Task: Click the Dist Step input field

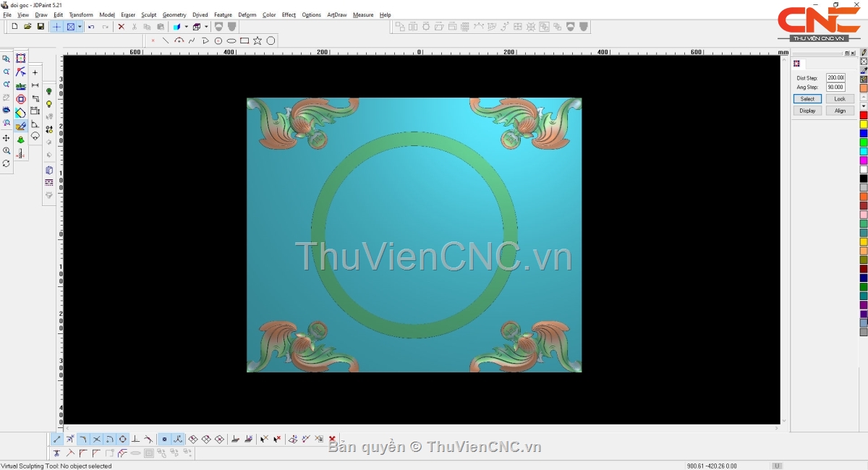Action: click(x=835, y=77)
